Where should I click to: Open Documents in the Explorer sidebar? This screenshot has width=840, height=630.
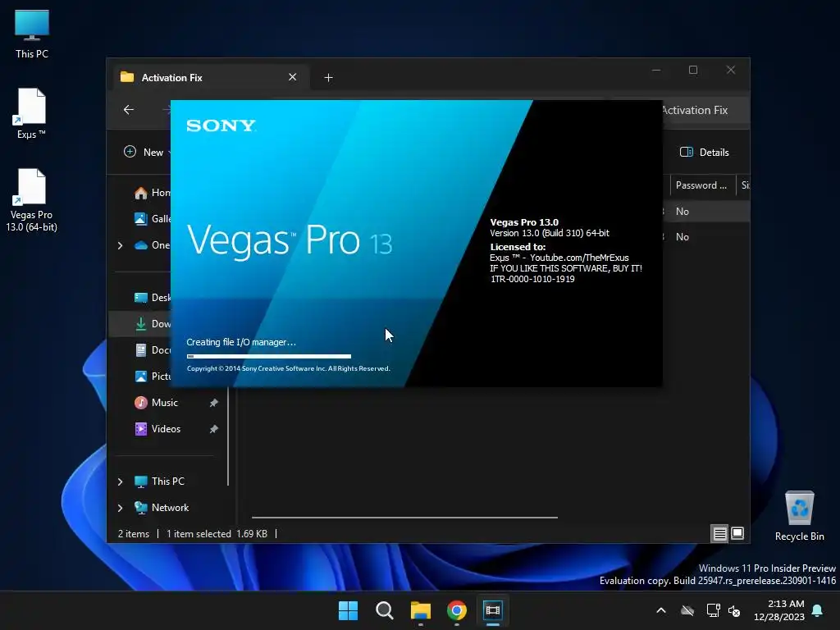153,350
